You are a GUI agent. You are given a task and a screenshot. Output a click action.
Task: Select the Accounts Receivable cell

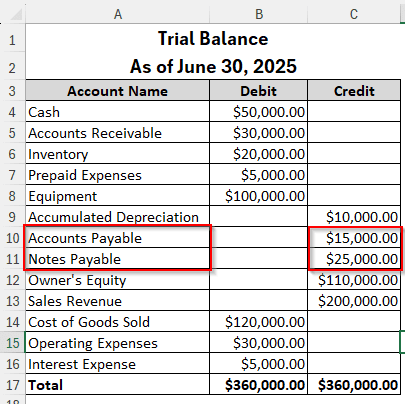pyautogui.click(x=117, y=133)
